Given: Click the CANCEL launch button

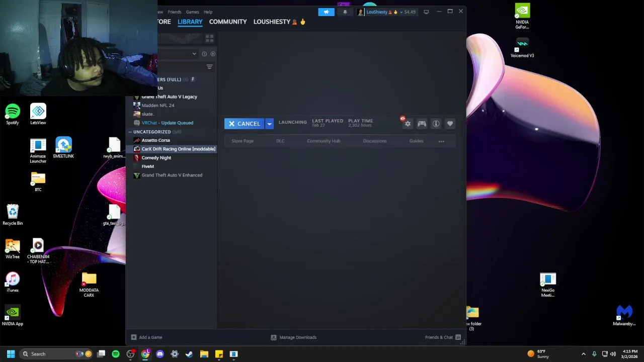Looking at the screenshot, I should 245,124.
